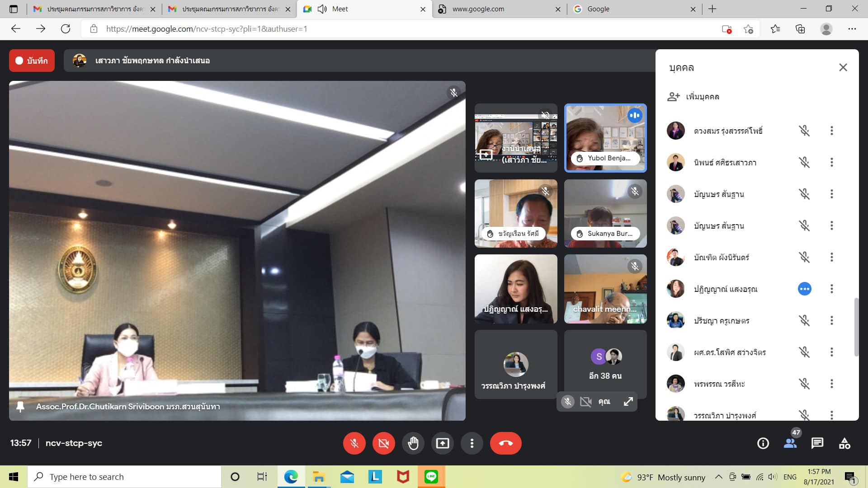
Task: Expand own self-view tile to full
Action: (x=628, y=401)
